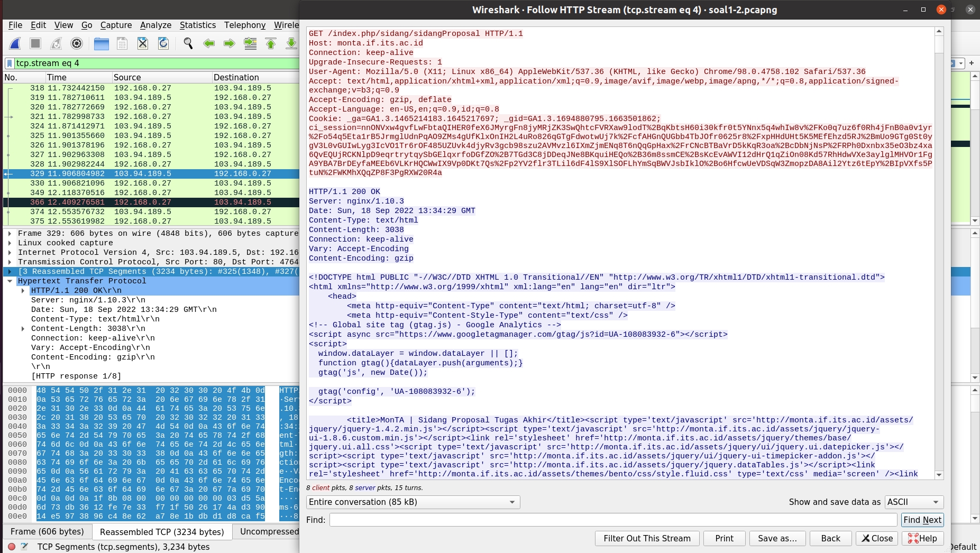Viewport: 980px width, 553px height.
Task: Go back in packet history arrow
Action: (x=209, y=43)
